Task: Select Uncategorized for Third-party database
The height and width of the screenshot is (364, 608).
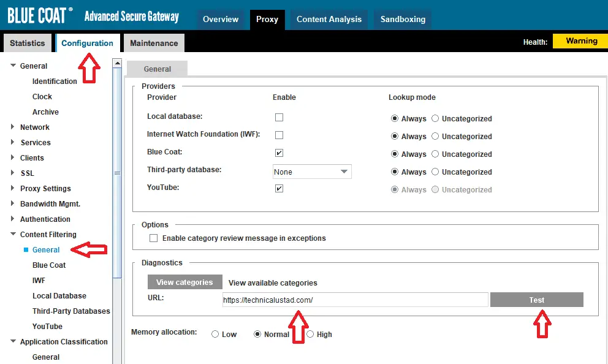Action: (x=435, y=172)
